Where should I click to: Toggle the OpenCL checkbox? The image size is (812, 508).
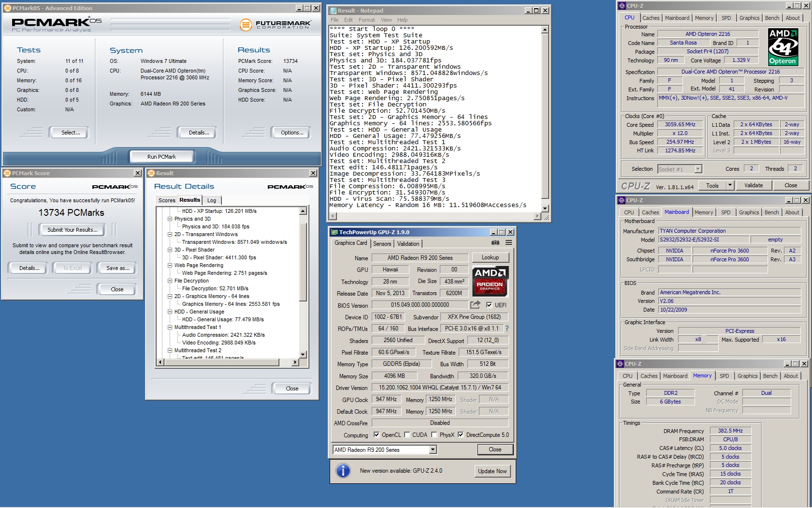[377, 434]
